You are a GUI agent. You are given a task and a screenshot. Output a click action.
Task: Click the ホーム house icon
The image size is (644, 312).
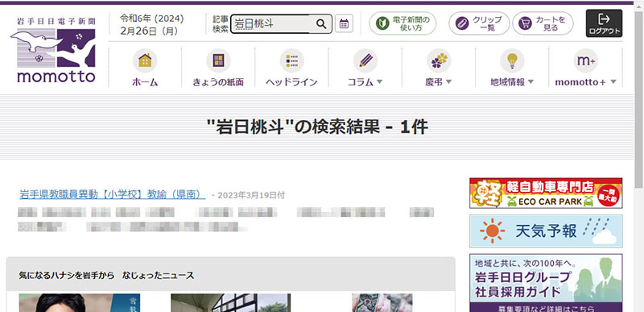pyautogui.click(x=145, y=60)
